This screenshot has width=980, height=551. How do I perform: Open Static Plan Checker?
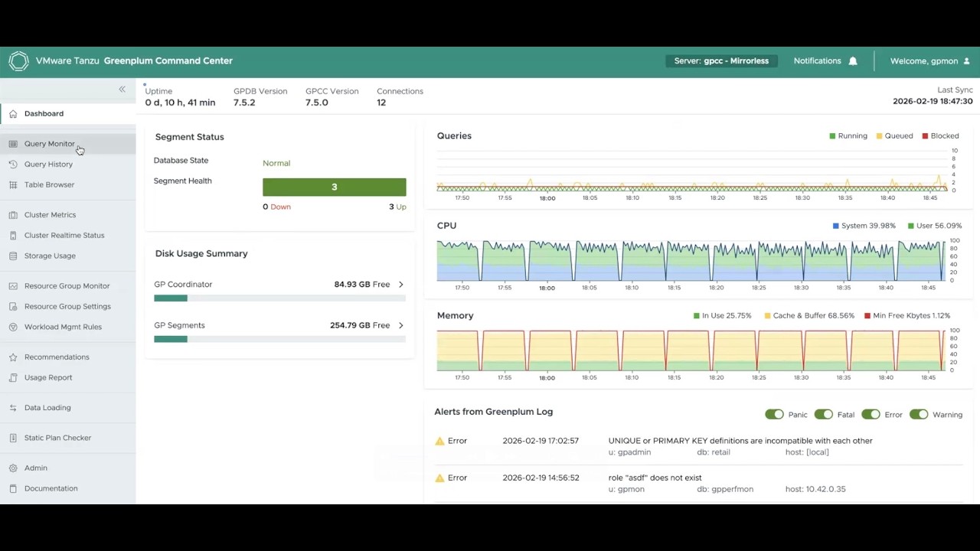click(x=67, y=439)
